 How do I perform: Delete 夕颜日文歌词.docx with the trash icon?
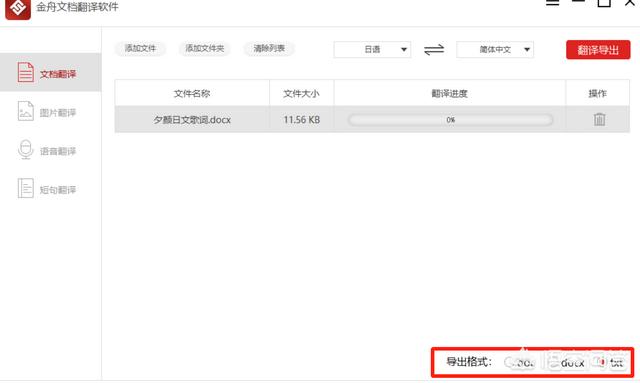[599, 119]
